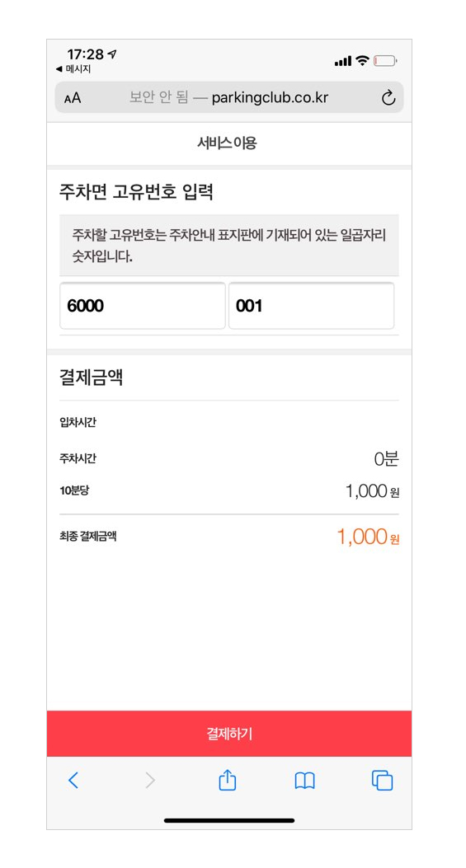Tap the 17:28 status bar clock
The image size is (466, 868).
point(85,54)
